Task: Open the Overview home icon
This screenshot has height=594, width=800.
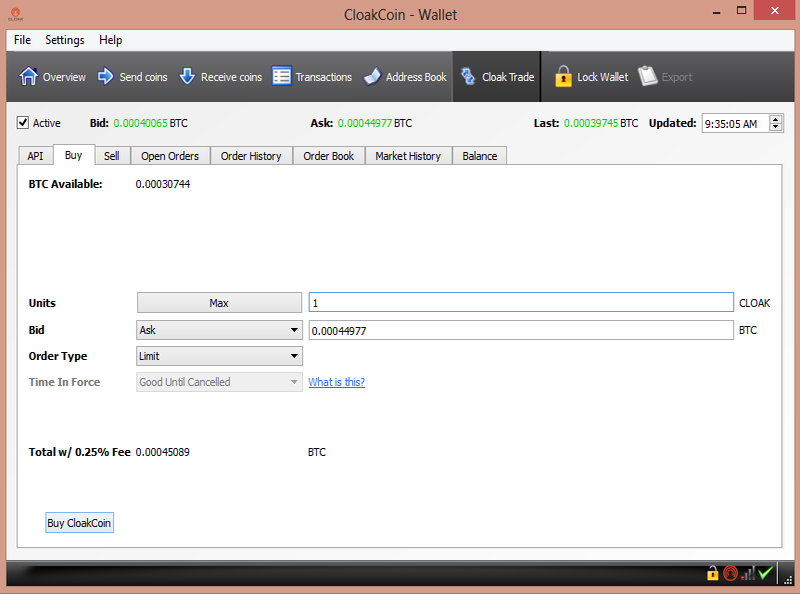Action: click(x=29, y=77)
